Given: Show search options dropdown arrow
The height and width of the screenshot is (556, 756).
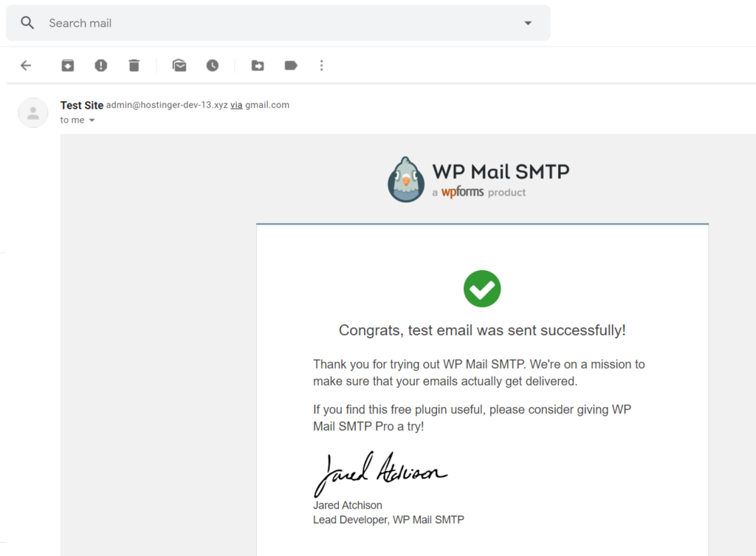Looking at the screenshot, I should coord(528,23).
